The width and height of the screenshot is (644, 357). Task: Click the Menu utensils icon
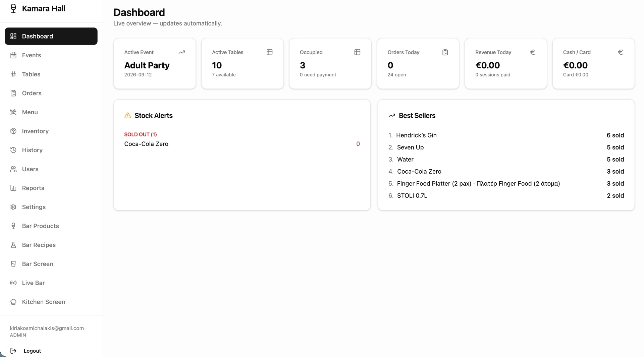[x=13, y=112]
